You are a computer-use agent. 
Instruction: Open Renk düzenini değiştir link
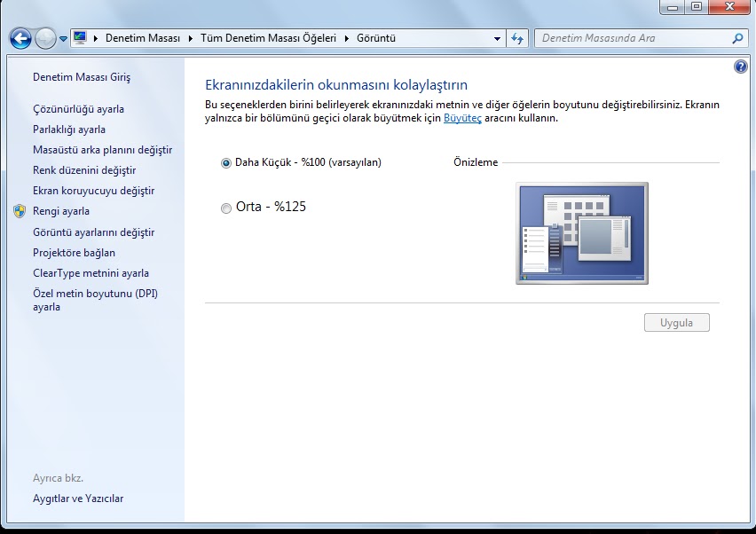(84, 170)
